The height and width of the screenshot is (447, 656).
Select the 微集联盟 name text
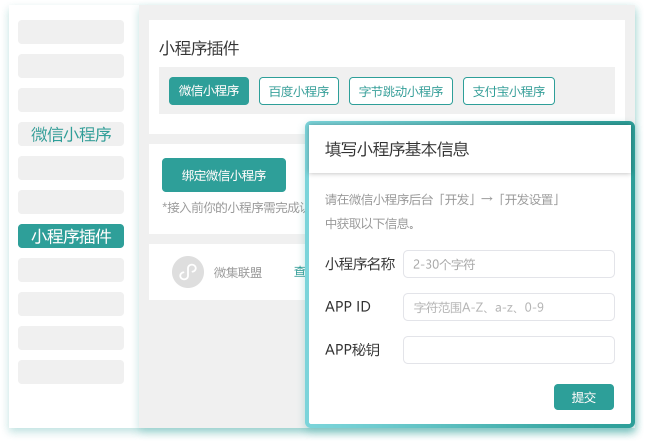click(x=238, y=272)
